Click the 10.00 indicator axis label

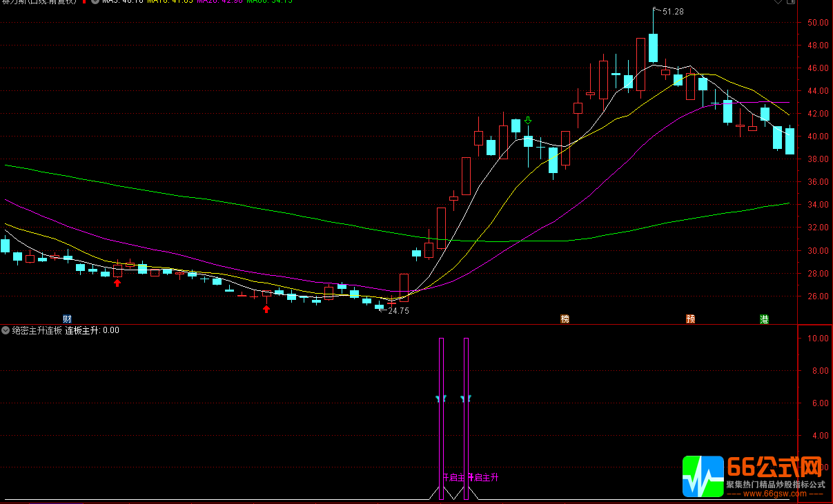coord(818,339)
